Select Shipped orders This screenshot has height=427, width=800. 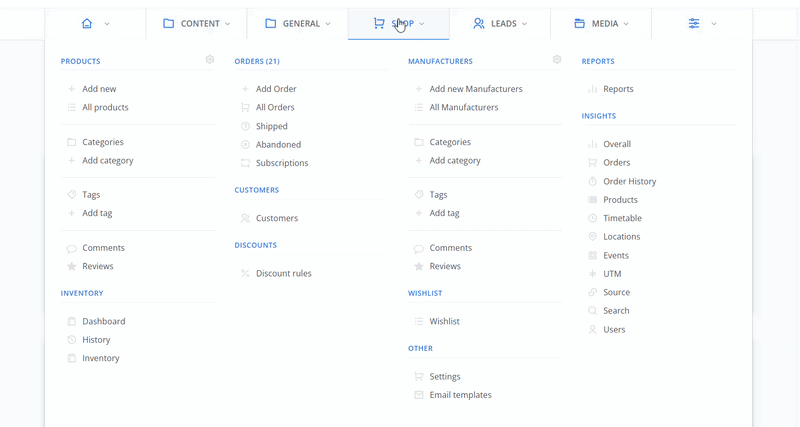[271, 126]
